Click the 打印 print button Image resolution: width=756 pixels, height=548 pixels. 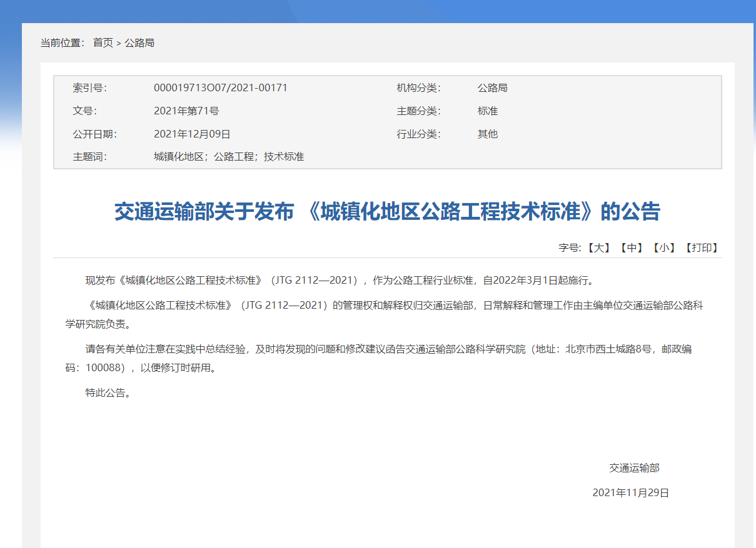pyautogui.click(x=701, y=247)
